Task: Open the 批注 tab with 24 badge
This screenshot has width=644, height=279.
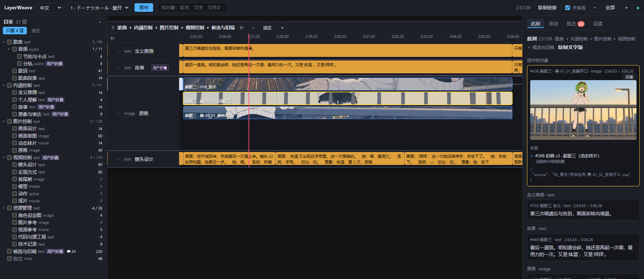Action: (x=575, y=24)
